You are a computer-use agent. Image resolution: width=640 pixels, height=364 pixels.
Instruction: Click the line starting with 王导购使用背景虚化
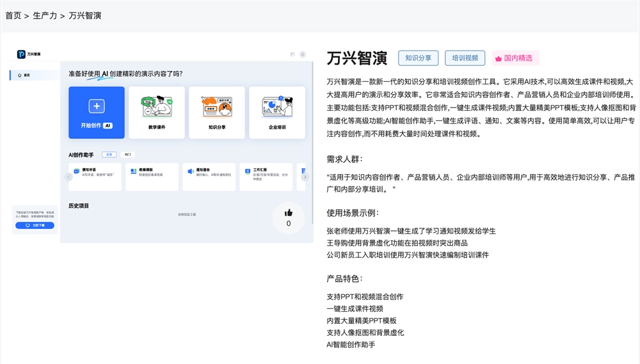click(397, 243)
